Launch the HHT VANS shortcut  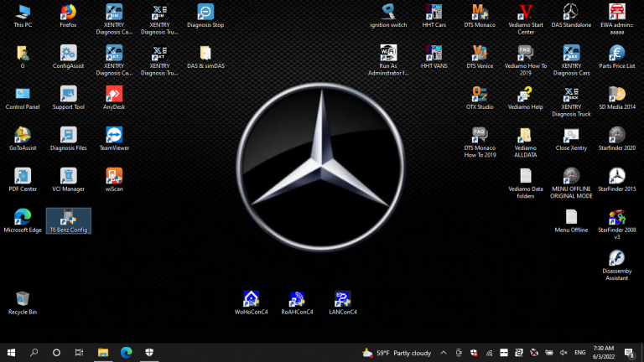tap(434, 57)
